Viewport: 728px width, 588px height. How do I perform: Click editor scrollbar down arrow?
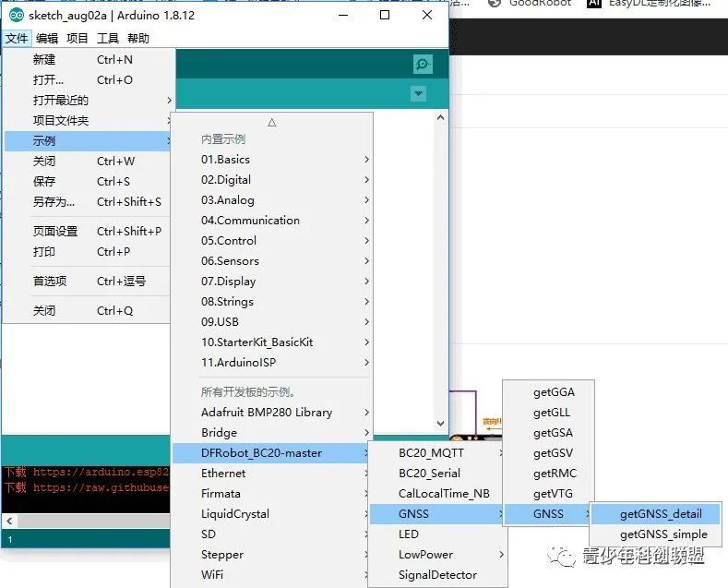(441, 423)
